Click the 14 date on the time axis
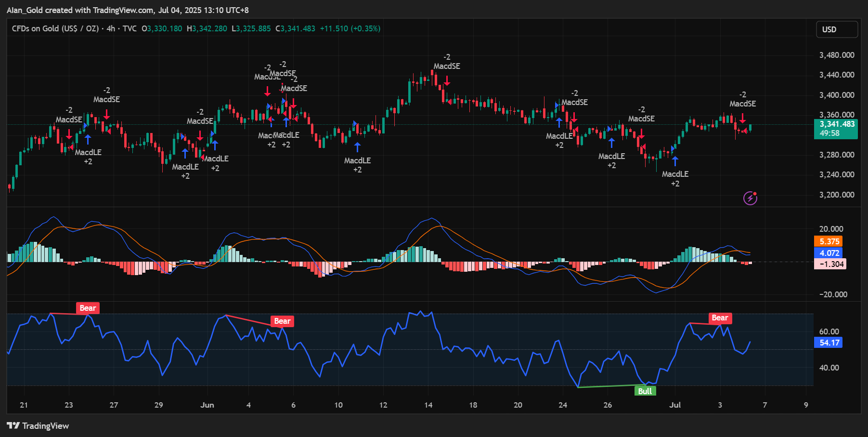Viewport: 868px width, 437px height. click(428, 405)
